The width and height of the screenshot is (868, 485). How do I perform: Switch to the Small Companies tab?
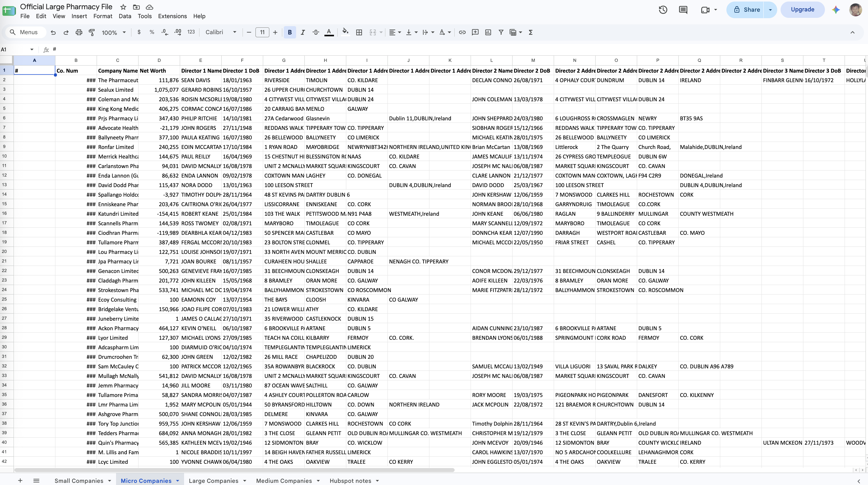click(x=79, y=481)
